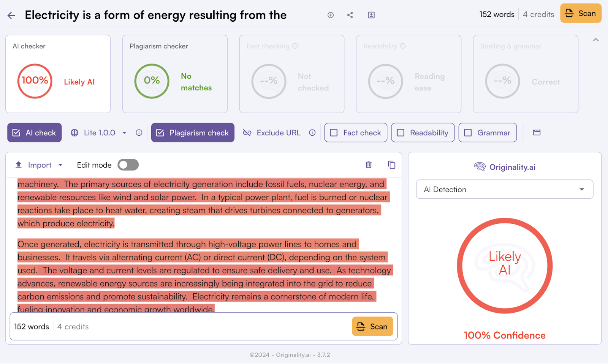Click the 100% AI score ring
This screenshot has width=608, height=364.
coord(35,81)
